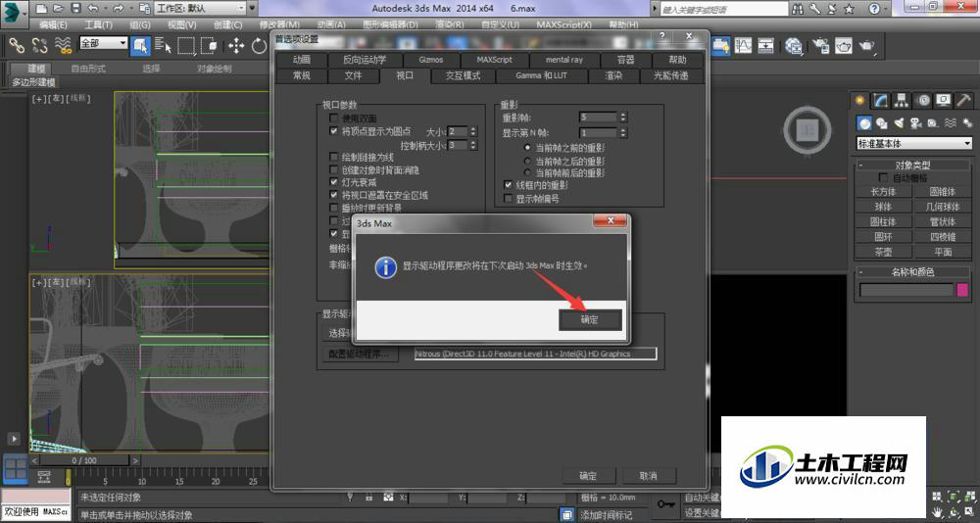Activate the Select and Rotate tool
980x523 pixels.
coord(259,46)
